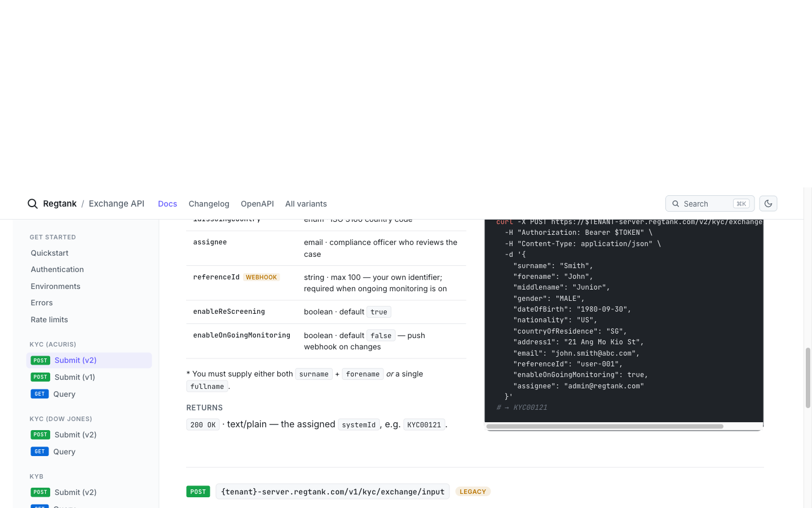Viewport: 812px width, 508px height.
Task: Open the Authentication page
Action: point(58,270)
